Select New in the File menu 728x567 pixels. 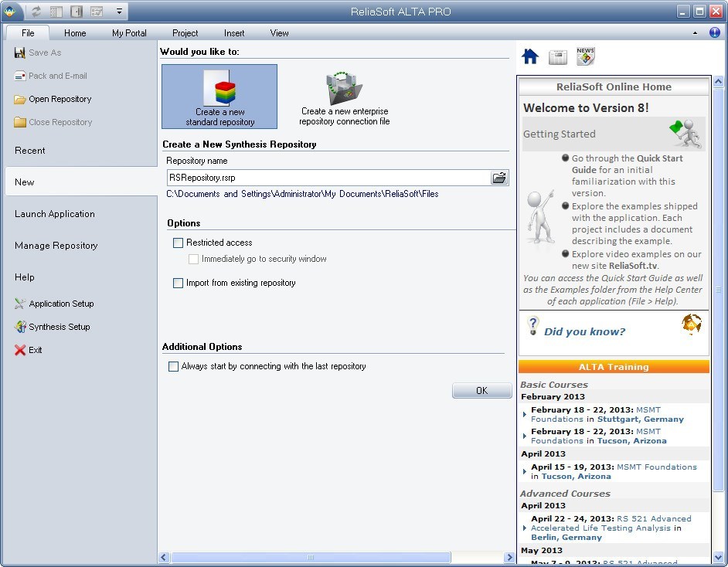pyautogui.click(x=81, y=182)
